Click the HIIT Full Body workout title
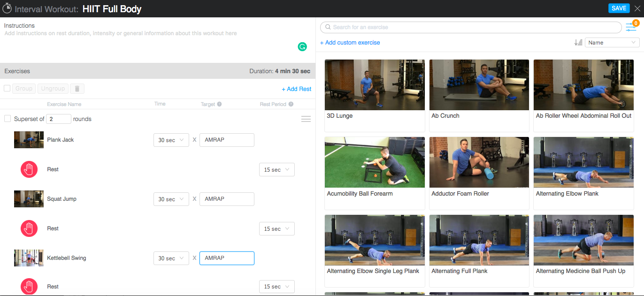 pyautogui.click(x=112, y=9)
